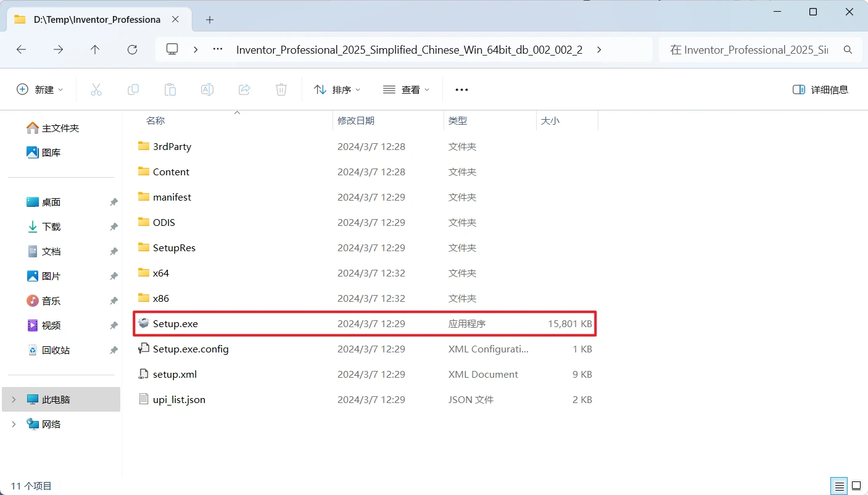Click the Rename icon in toolbar

(x=207, y=89)
